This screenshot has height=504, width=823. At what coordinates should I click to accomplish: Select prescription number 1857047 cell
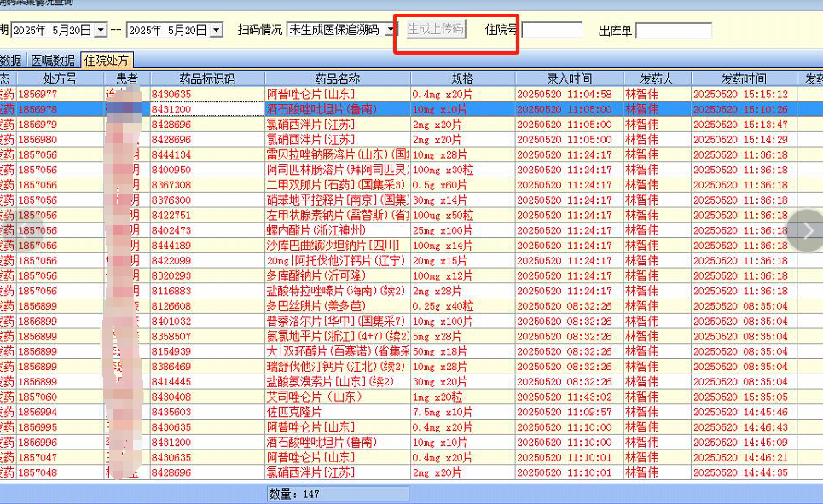click(x=60, y=458)
